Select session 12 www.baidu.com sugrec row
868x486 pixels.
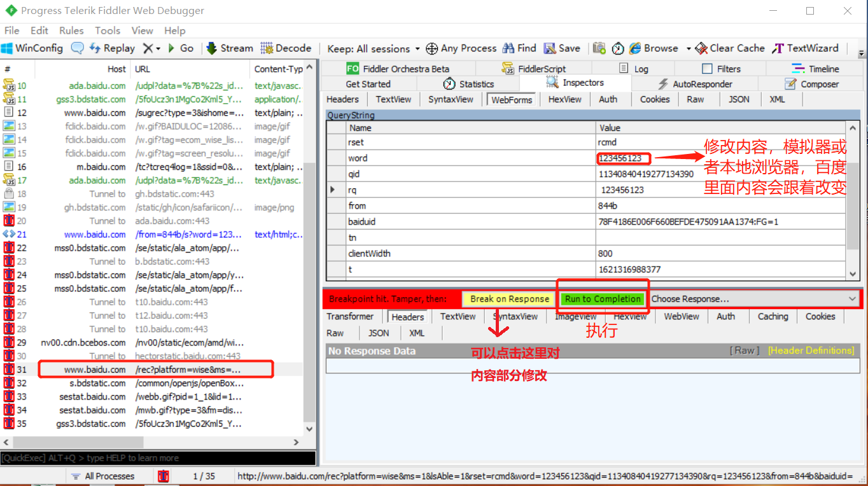(151, 113)
